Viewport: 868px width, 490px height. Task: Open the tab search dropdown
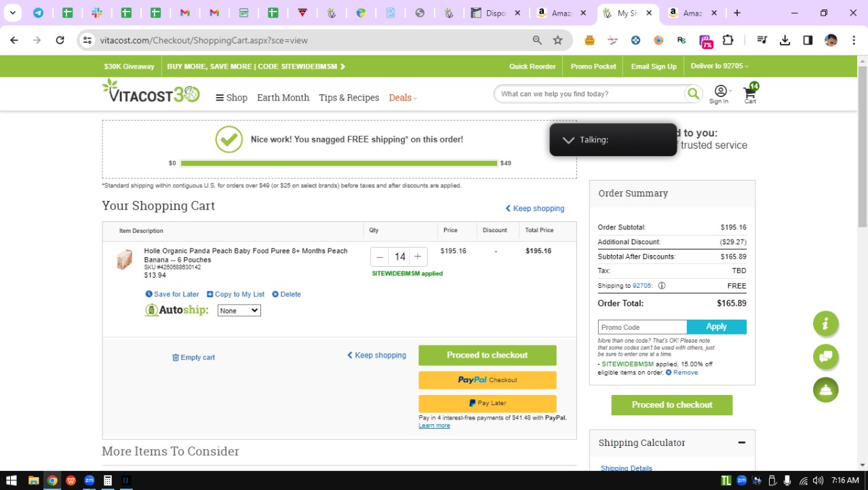point(12,13)
